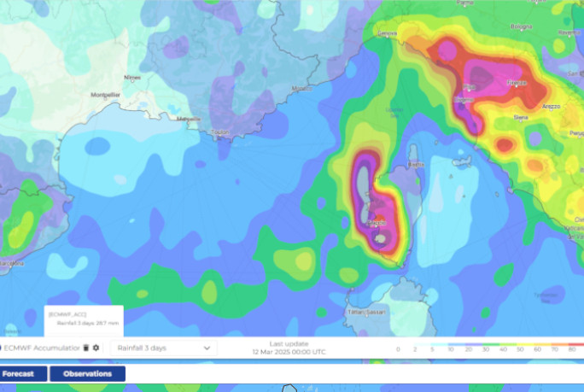Image resolution: width=584 pixels, height=392 pixels.
Task: Delete the ECMWF Accumulation layer with trash icon
Action: (86, 348)
